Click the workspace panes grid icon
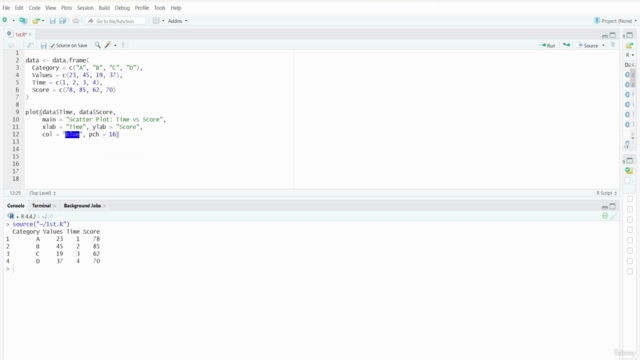 point(156,21)
